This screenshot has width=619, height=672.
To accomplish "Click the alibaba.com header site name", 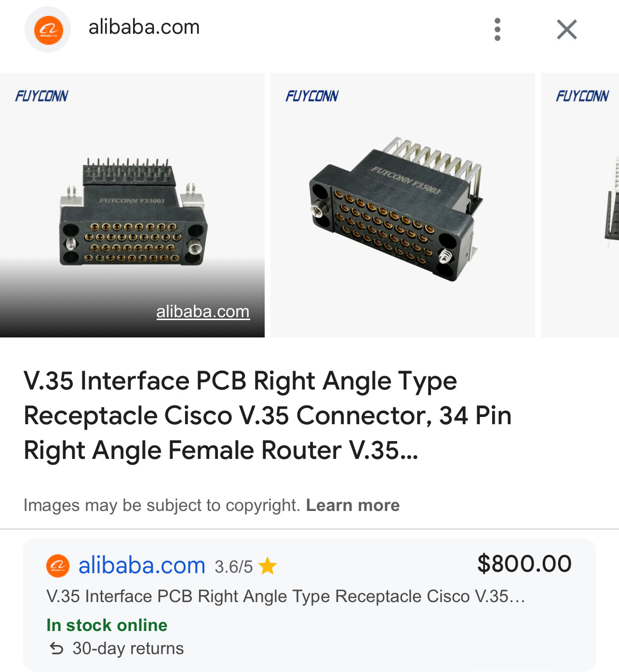I will click(x=144, y=27).
